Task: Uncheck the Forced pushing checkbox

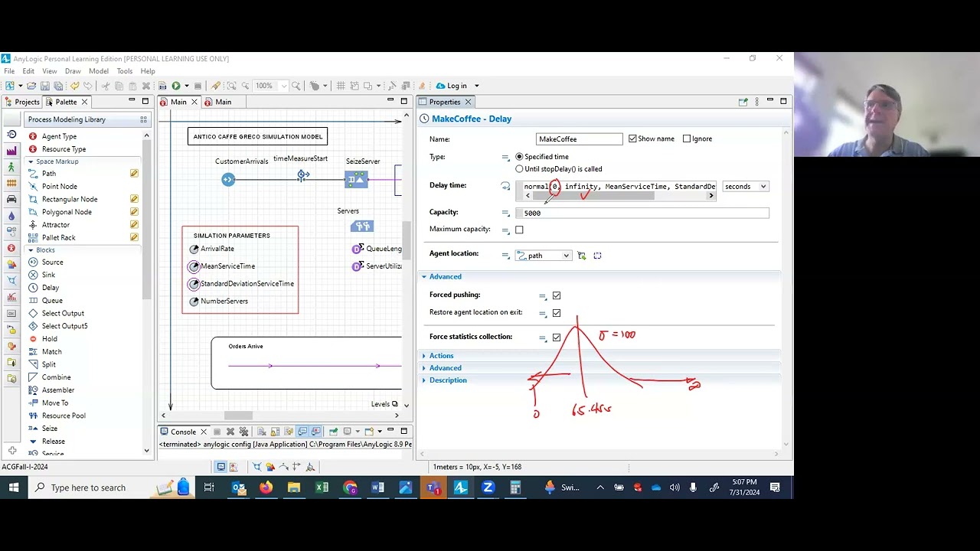Action: pos(557,295)
